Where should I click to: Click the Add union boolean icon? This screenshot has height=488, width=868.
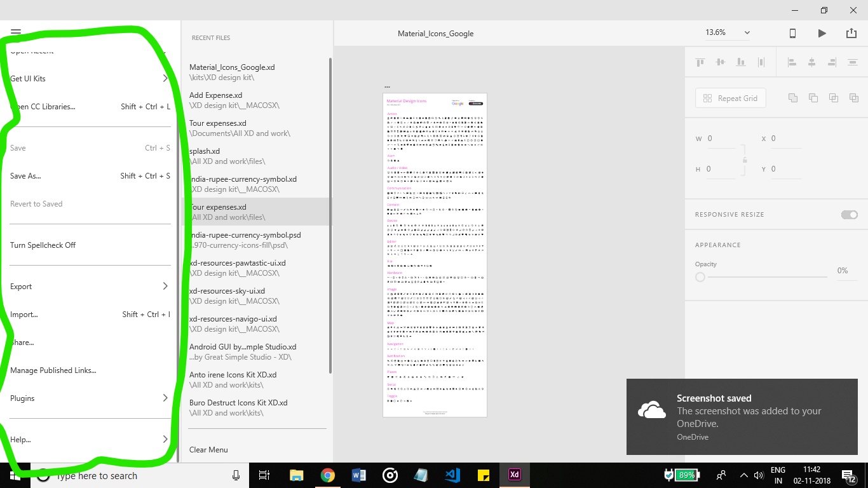coord(792,97)
